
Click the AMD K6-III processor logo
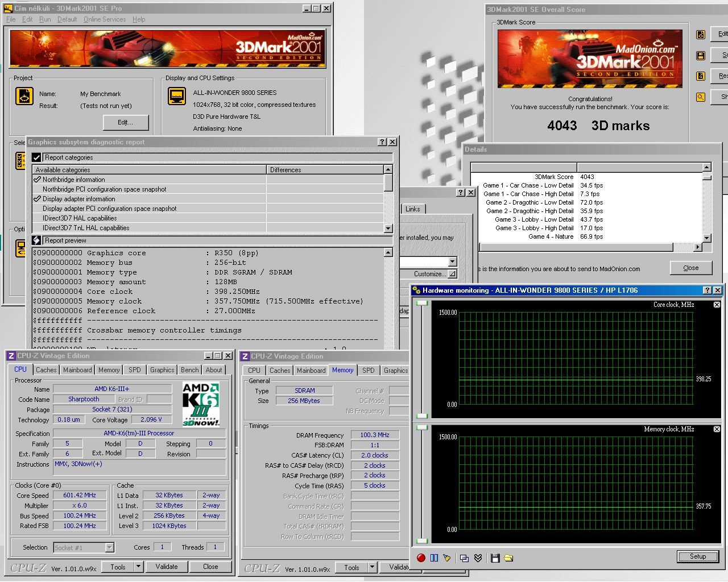click(x=201, y=404)
